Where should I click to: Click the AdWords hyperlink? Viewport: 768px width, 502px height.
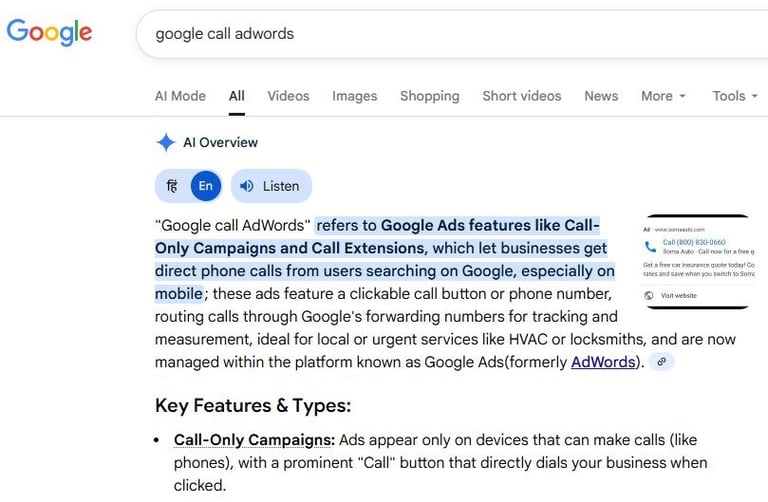coord(603,362)
